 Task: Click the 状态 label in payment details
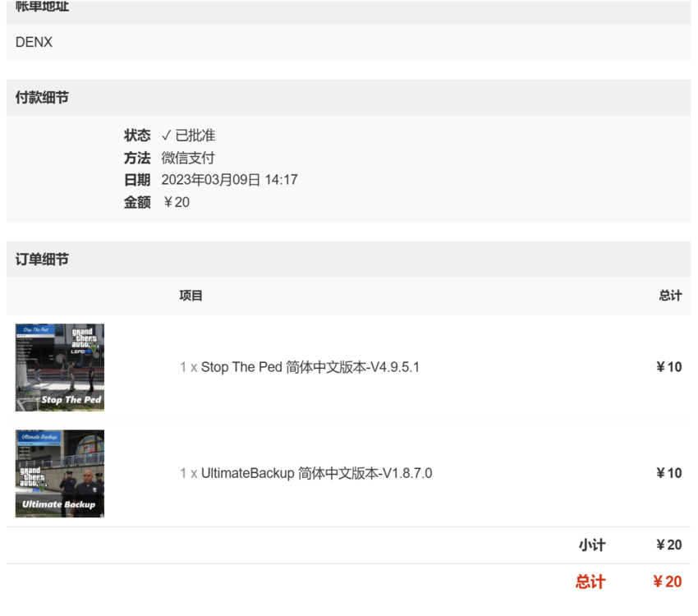[137, 136]
